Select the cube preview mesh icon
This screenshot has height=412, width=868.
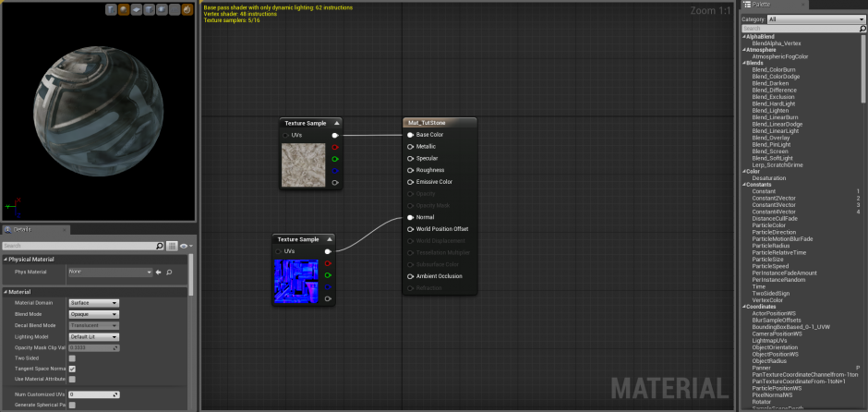(149, 9)
